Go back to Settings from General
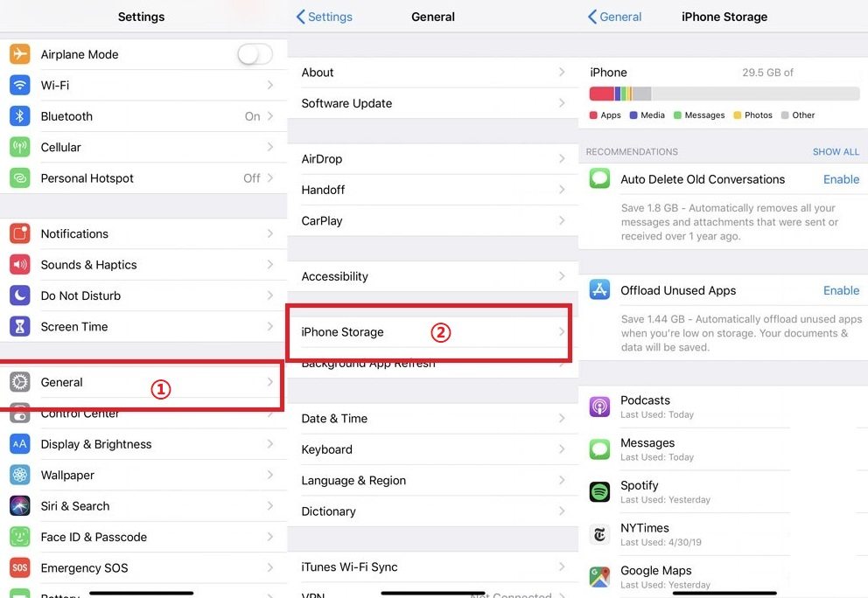 click(325, 17)
